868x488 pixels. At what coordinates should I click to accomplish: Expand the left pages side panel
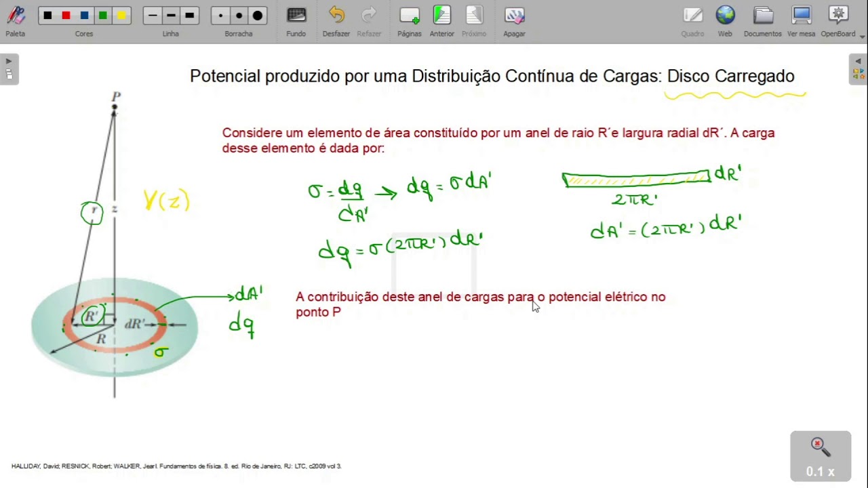click(9, 68)
